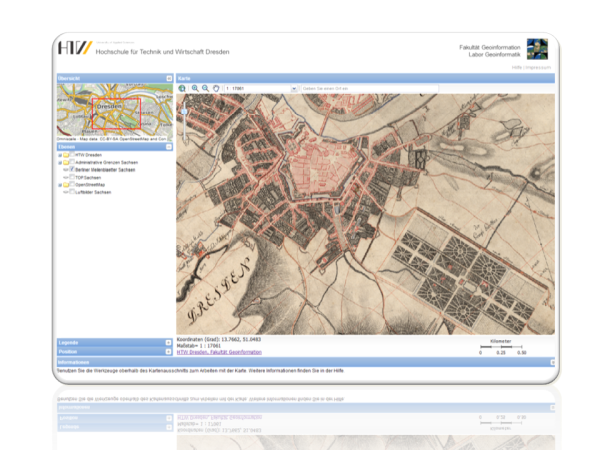600x450 pixels.
Task: Select the TOP Sachsen layer label
Action: (88, 178)
